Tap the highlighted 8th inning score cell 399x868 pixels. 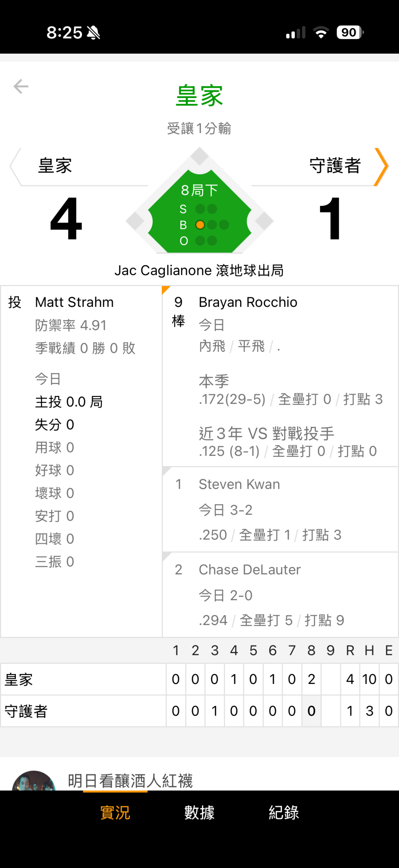coord(311,711)
